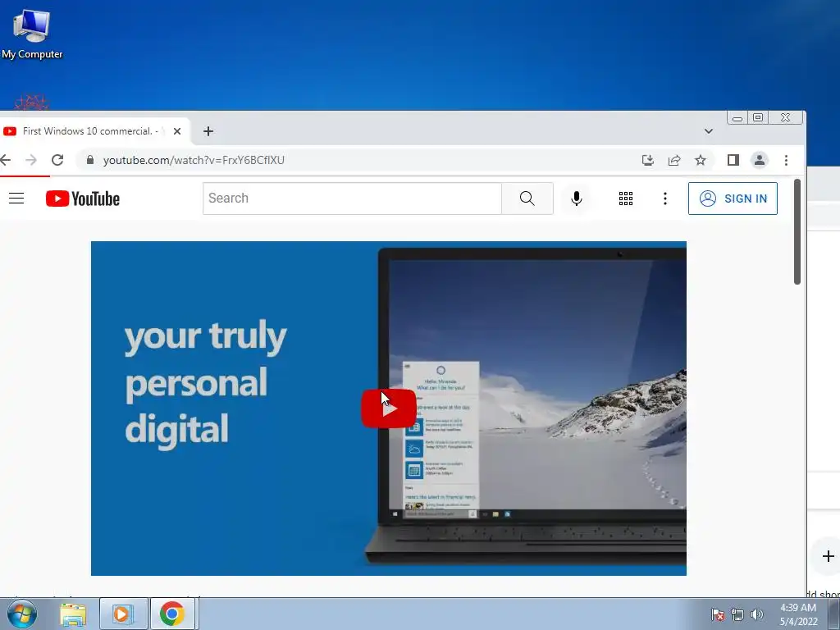This screenshot has width=840, height=630.
Task: Click the YouTube search input field
Action: 352,199
